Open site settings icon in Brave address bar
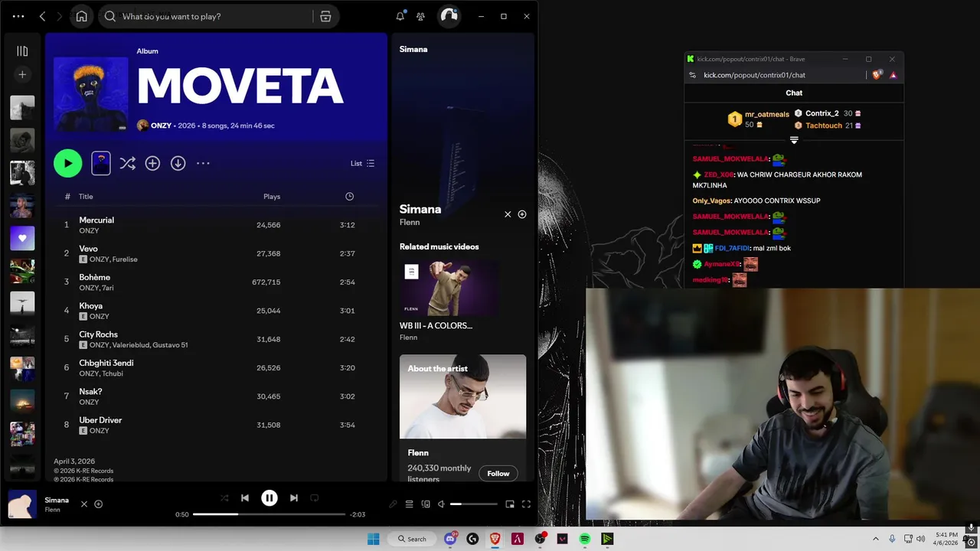 (693, 75)
